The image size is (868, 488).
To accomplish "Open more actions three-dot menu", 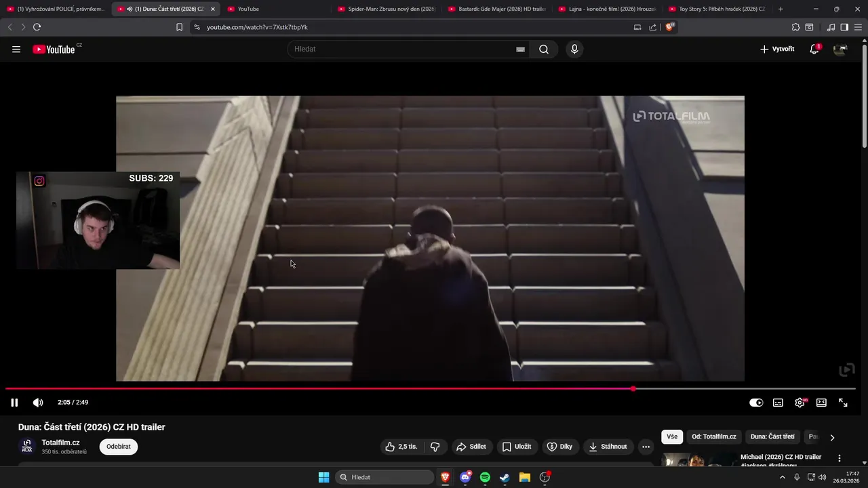I will point(646,447).
